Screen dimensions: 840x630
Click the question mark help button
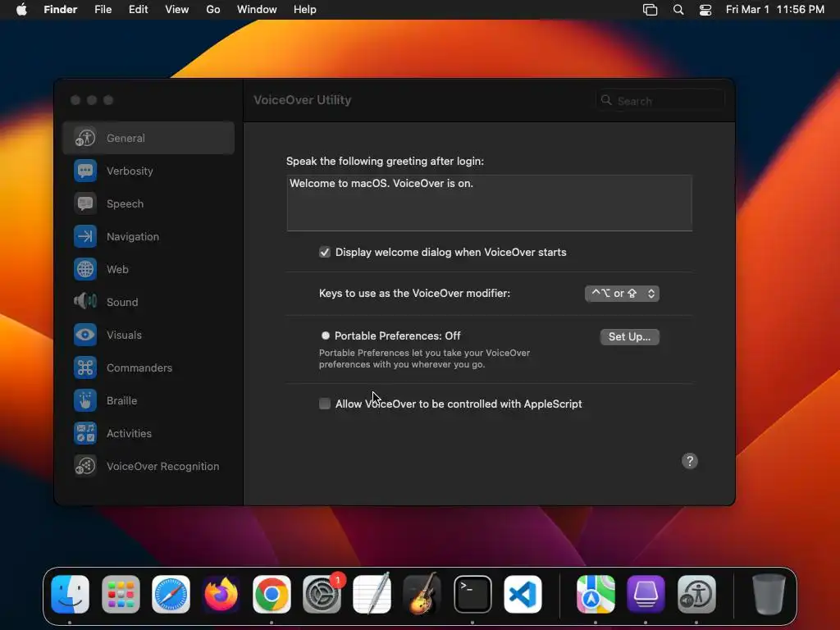click(x=690, y=461)
